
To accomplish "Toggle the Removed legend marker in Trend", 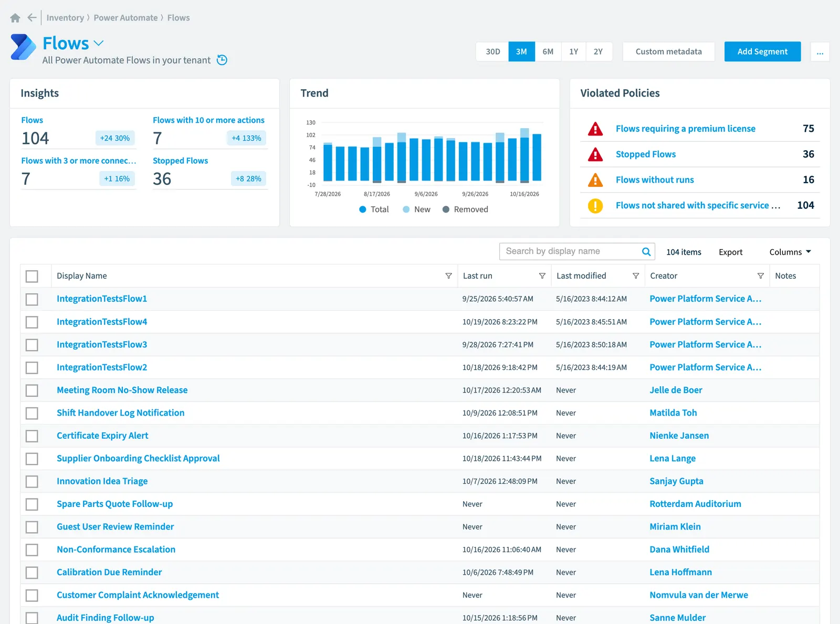I will click(x=446, y=209).
